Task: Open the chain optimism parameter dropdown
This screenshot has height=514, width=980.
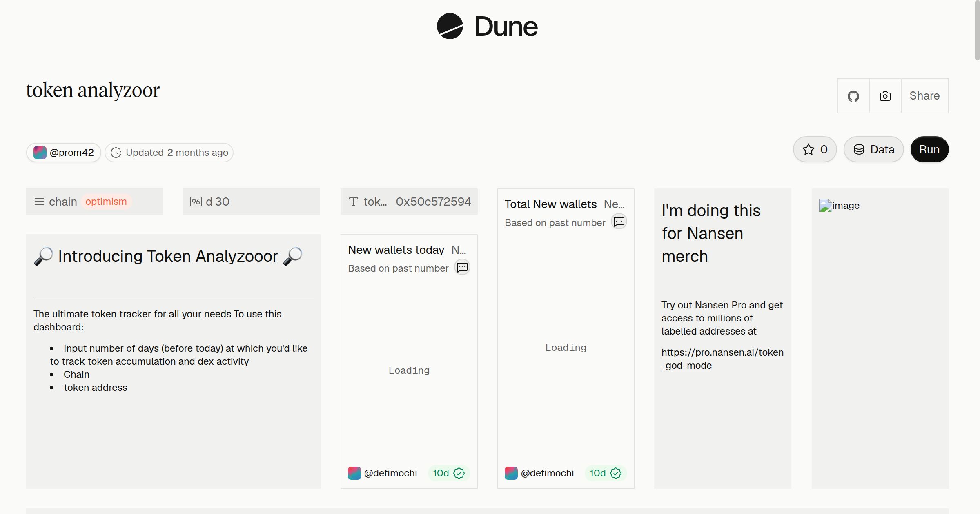Action: coord(95,202)
